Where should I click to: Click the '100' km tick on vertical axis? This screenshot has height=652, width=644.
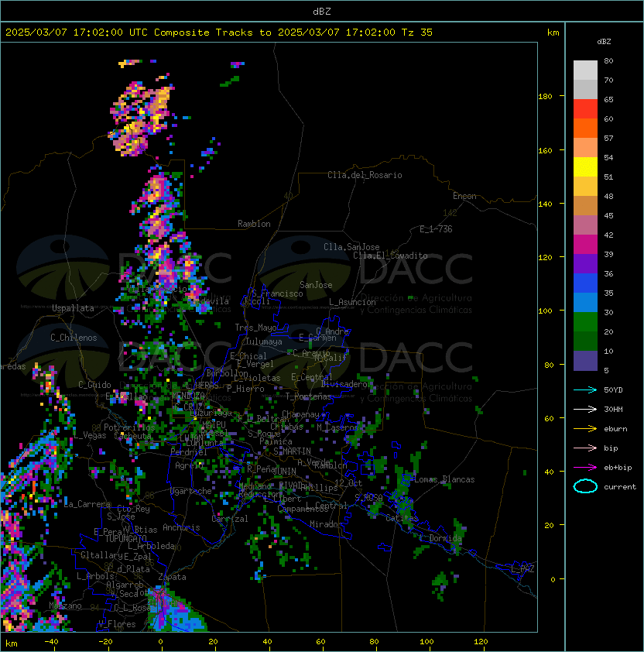(545, 311)
